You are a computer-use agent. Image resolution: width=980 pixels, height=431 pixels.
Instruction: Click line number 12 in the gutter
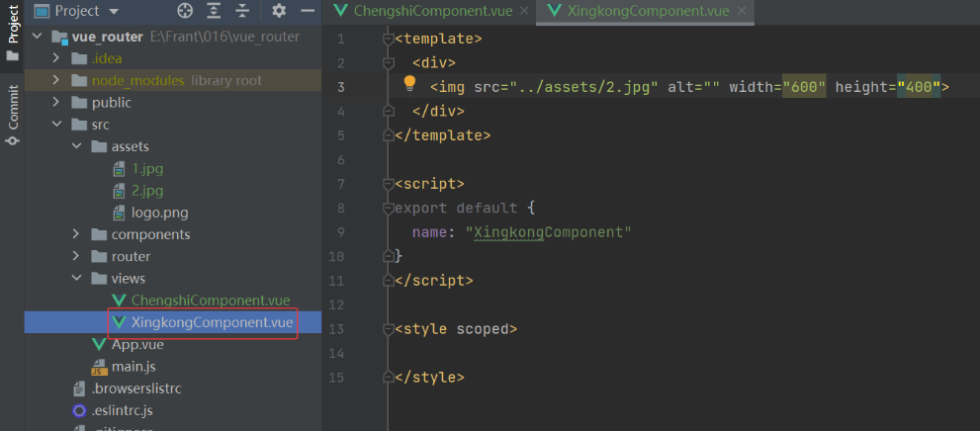tap(336, 305)
